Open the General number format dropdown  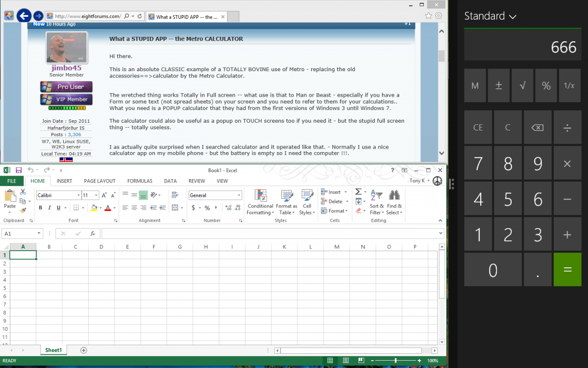tap(239, 195)
